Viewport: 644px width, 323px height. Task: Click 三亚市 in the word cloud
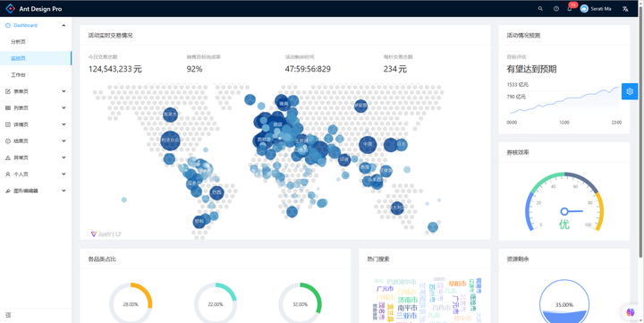pos(406,316)
